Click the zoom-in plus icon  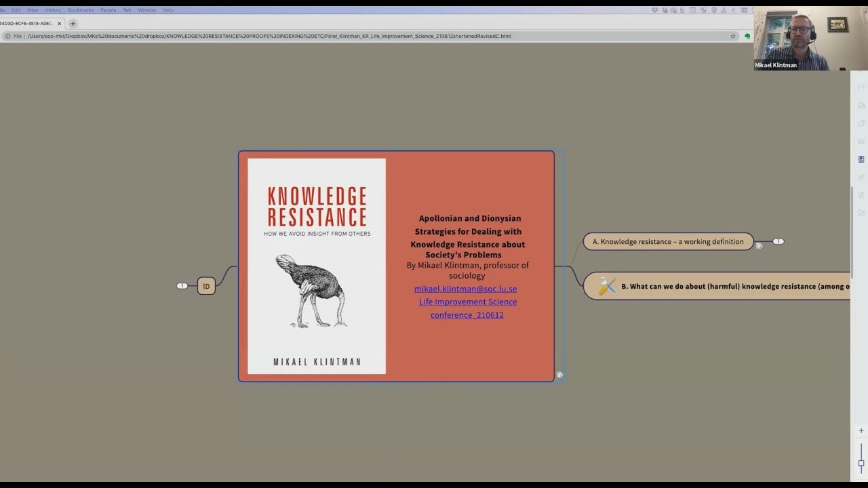[861, 430]
